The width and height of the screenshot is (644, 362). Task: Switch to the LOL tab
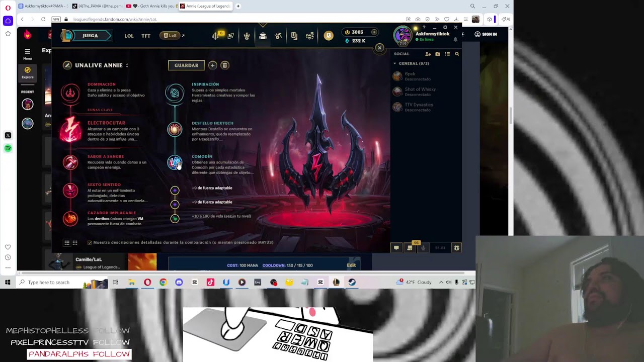tap(129, 36)
